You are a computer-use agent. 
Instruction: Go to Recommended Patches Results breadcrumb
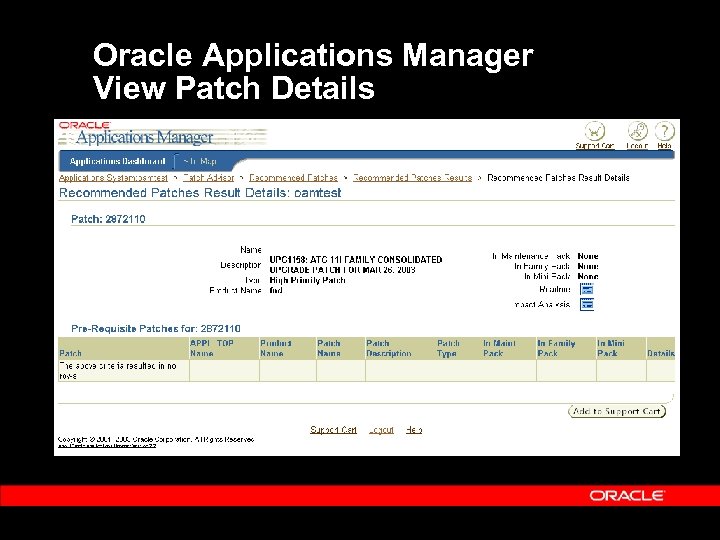412,178
